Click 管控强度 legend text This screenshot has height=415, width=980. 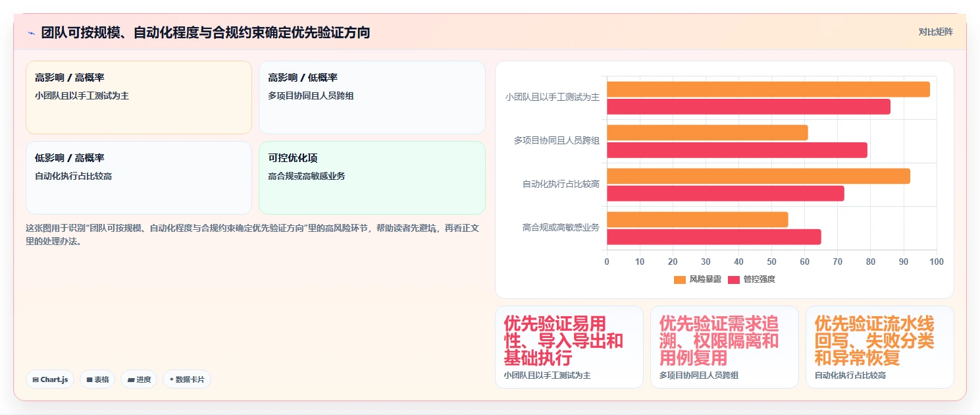[x=759, y=279]
